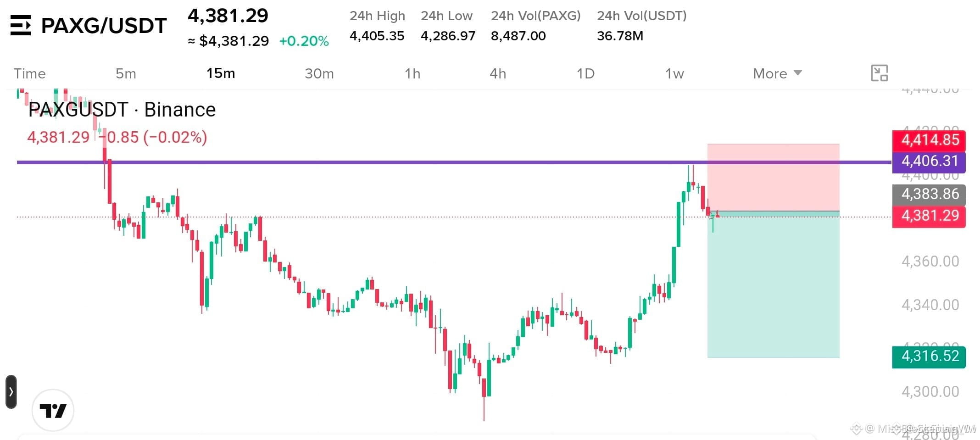The image size is (980, 440).
Task: Click the chart fullscreen expand icon
Action: point(879,73)
